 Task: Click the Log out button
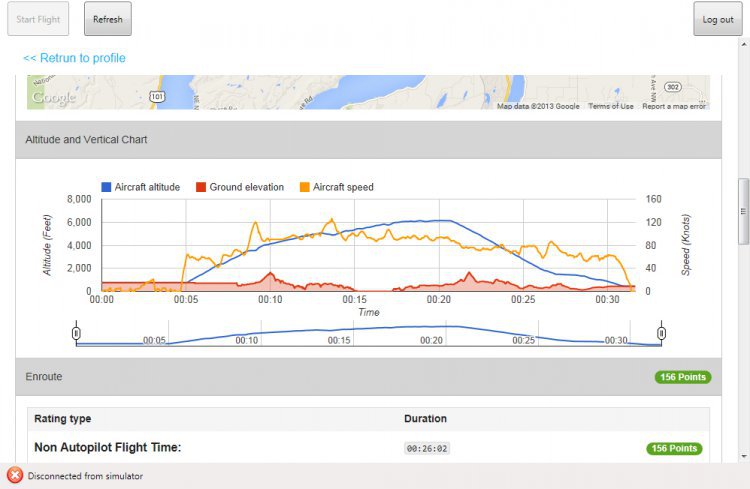click(717, 19)
